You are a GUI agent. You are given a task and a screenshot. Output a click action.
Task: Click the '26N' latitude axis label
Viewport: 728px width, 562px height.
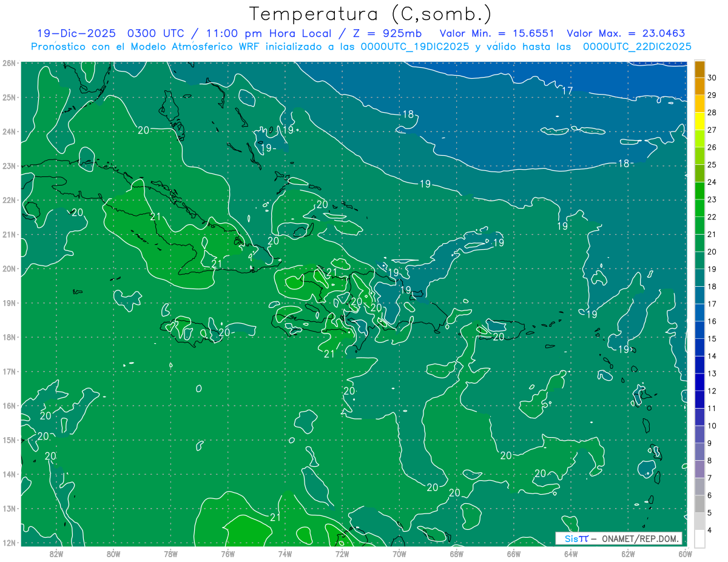coord(9,63)
